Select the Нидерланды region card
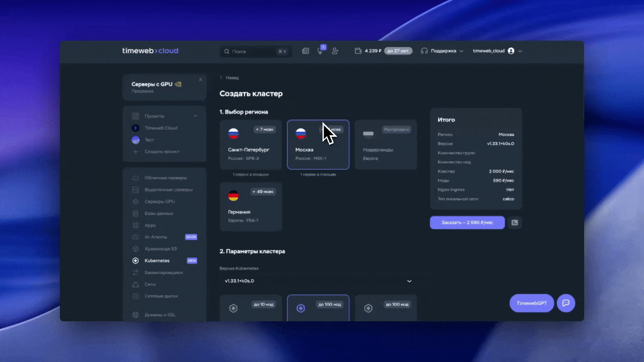The width and height of the screenshot is (644, 362). (386, 145)
